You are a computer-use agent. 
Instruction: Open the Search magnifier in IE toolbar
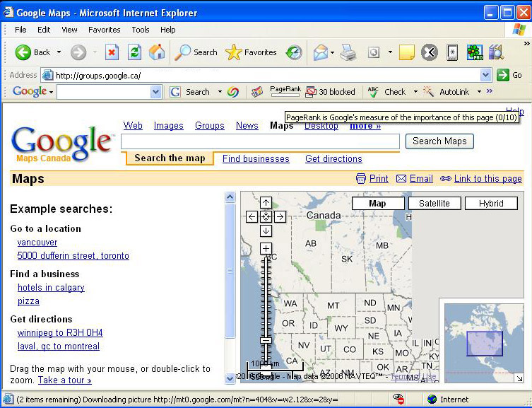click(182, 52)
